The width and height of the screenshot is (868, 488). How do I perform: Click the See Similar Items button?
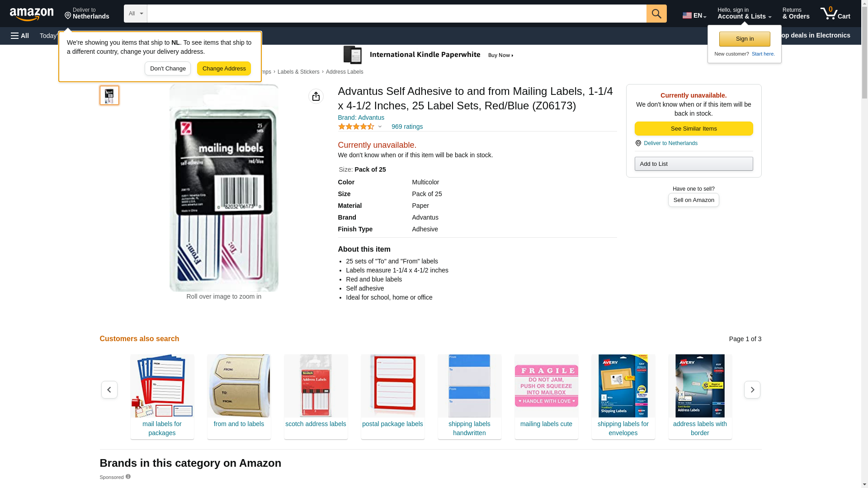click(x=693, y=129)
